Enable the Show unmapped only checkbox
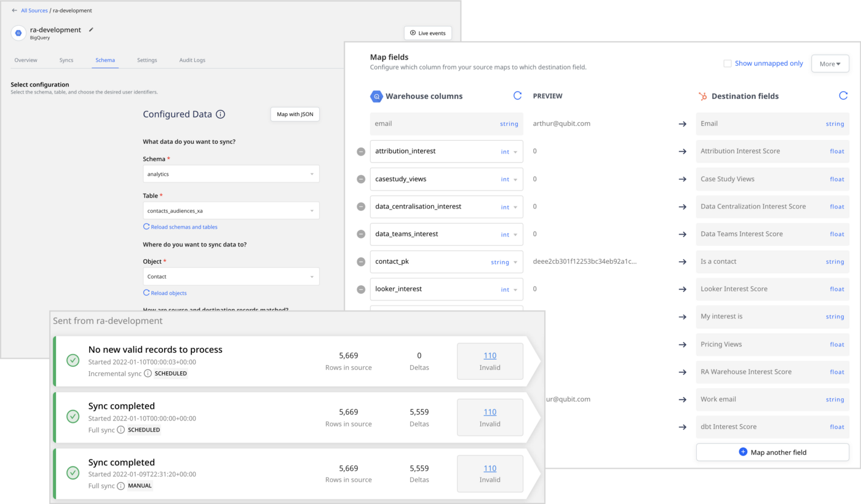The image size is (861, 504). (x=728, y=63)
